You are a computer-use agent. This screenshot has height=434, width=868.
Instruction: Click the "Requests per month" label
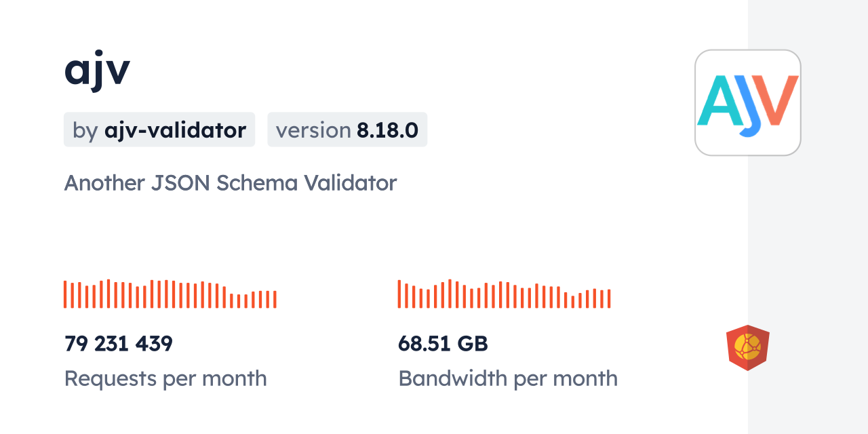click(x=165, y=378)
